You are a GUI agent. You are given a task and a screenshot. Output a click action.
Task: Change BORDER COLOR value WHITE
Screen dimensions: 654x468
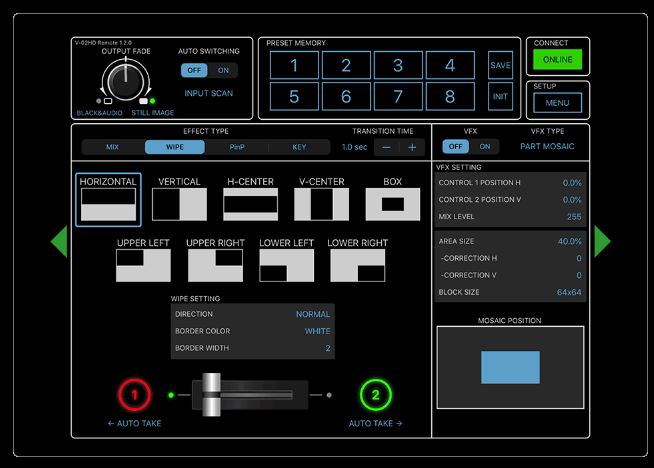[x=317, y=331]
